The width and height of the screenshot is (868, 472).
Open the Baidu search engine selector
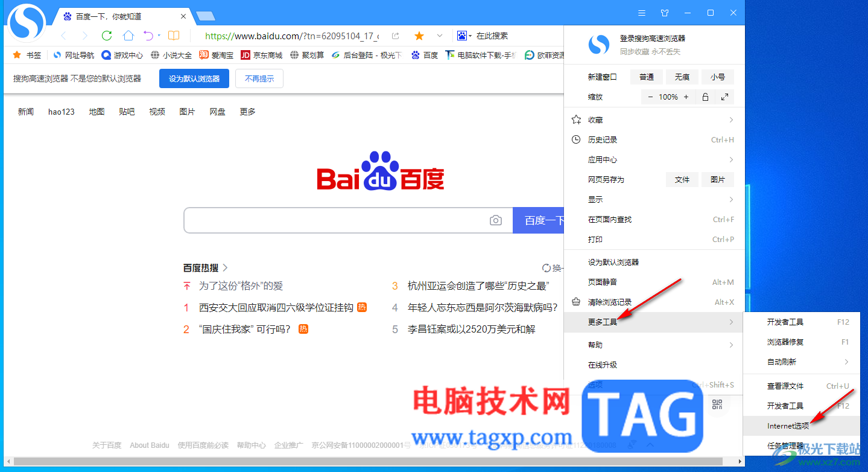tap(464, 36)
